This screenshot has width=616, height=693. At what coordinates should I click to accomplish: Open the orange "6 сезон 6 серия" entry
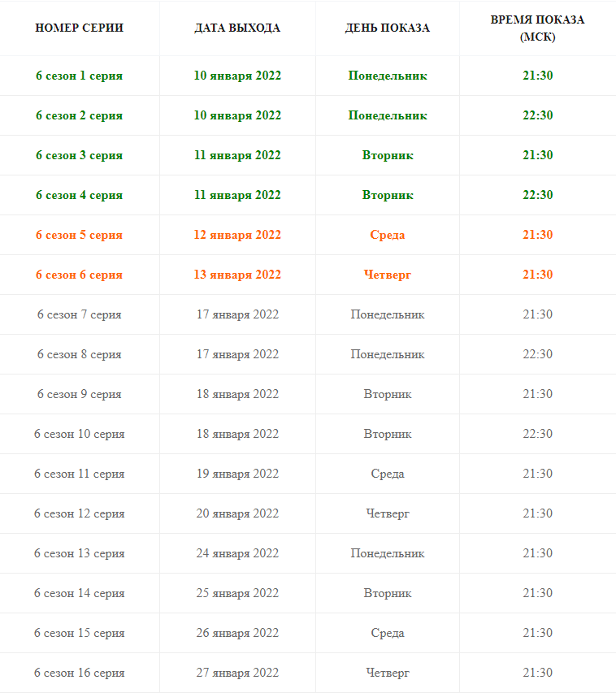pos(80,275)
